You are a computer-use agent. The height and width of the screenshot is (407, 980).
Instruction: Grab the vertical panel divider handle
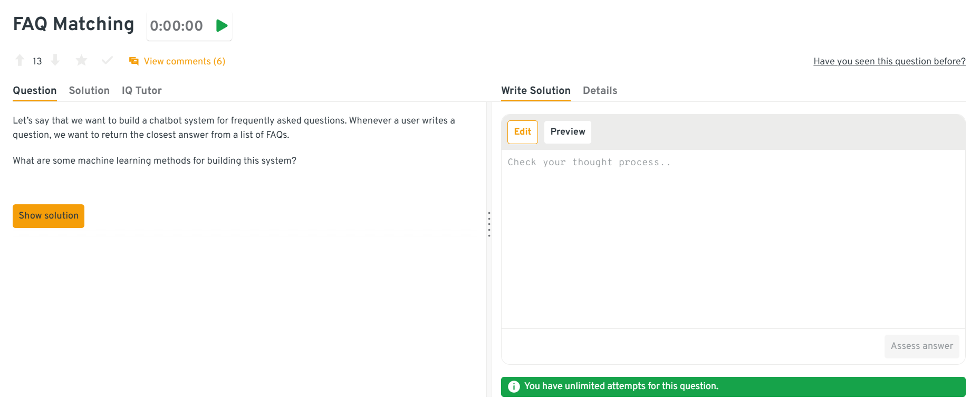489,224
